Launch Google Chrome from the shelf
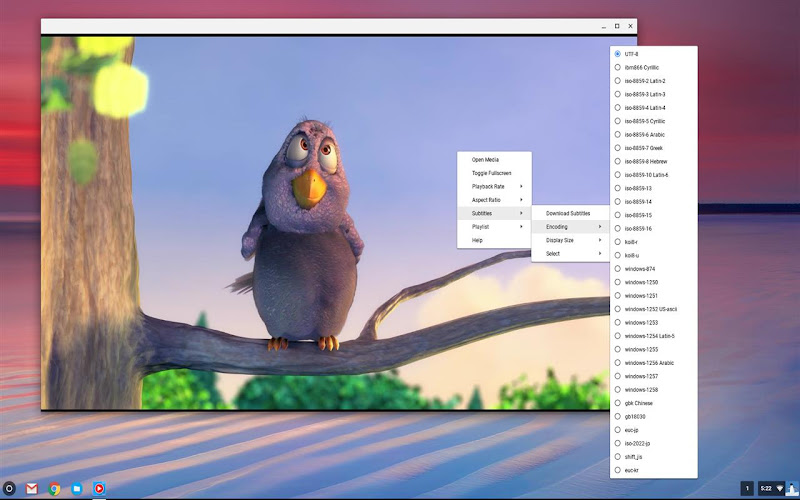The width and height of the screenshot is (800, 500). [54, 489]
